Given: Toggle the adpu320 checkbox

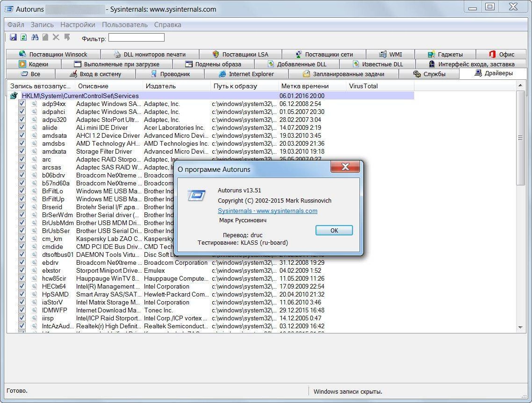Looking at the screenshot, I should (22, 120).
